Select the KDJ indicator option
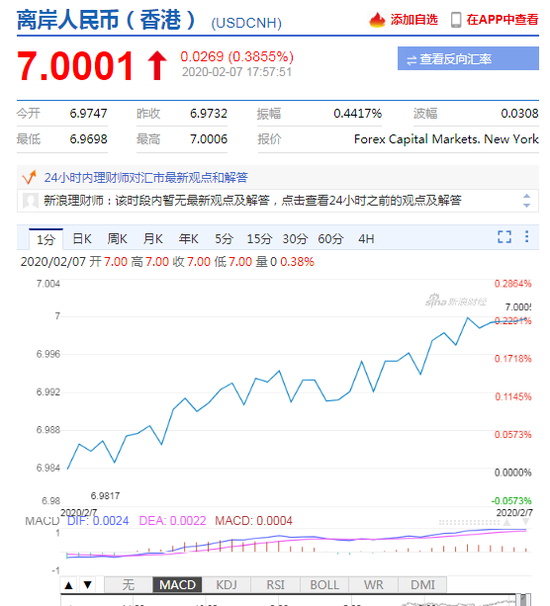This screenshot has width=550, height=606. point(226,585)
